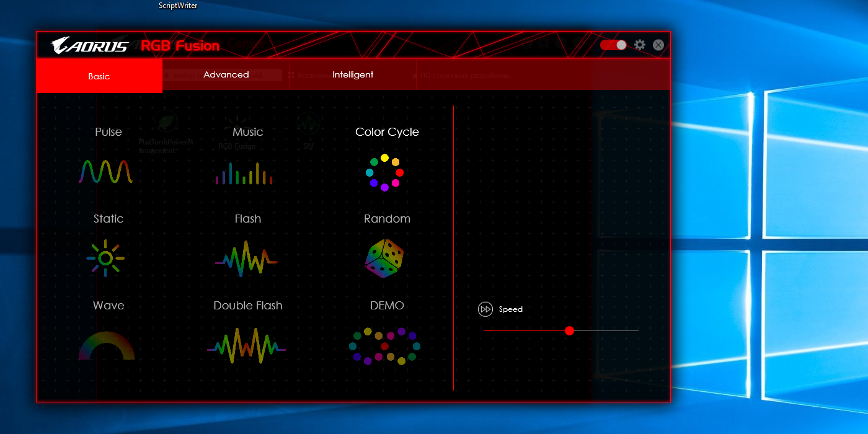Select the Pulse lighting mode icon
The image size is (868, 434).
(105, 172)
